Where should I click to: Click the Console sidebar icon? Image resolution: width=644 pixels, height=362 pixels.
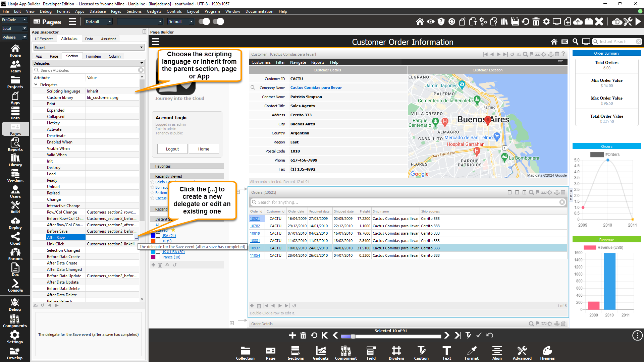click(x=15, y=285)
